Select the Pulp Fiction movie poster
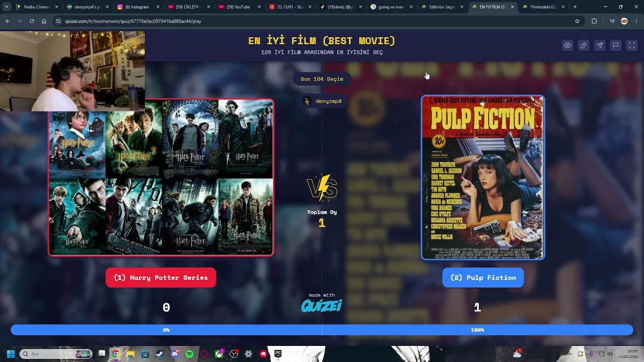Viewport: 644px width, 362px height. [483, 177]
